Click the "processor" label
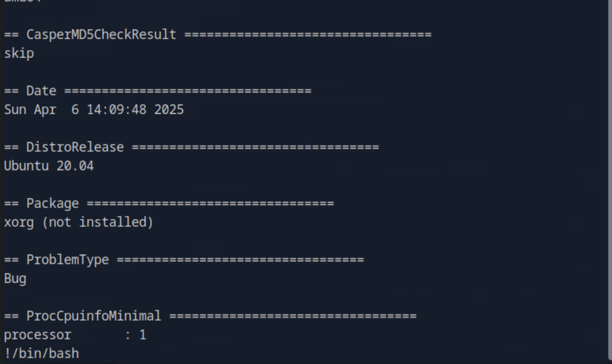 point(38,335)
